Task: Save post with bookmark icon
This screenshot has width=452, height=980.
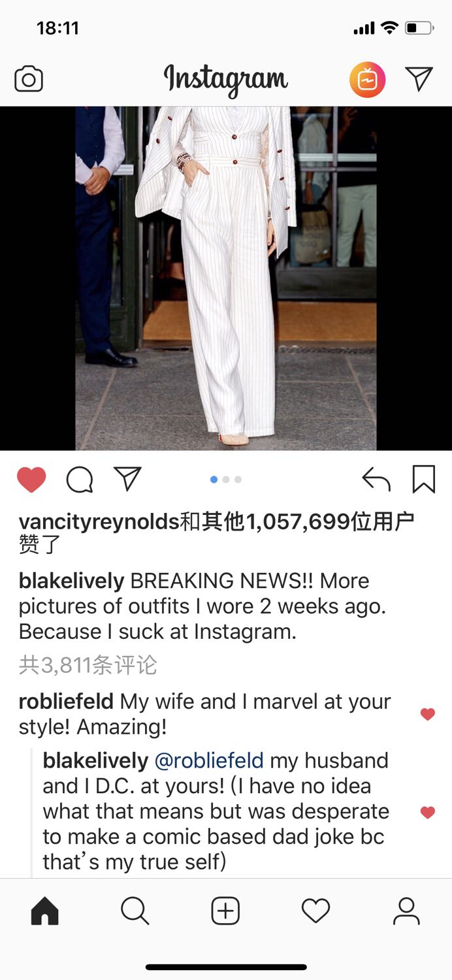Action: tap(424, 479)
